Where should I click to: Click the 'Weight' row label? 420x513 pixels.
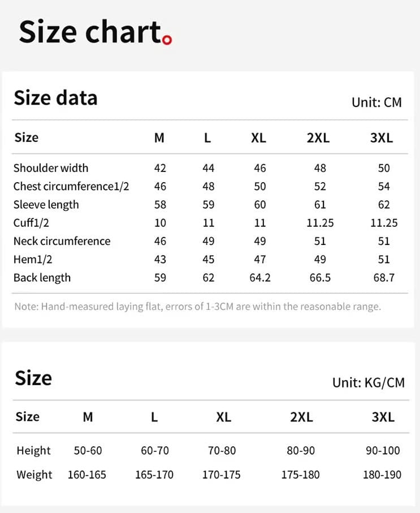34,475
